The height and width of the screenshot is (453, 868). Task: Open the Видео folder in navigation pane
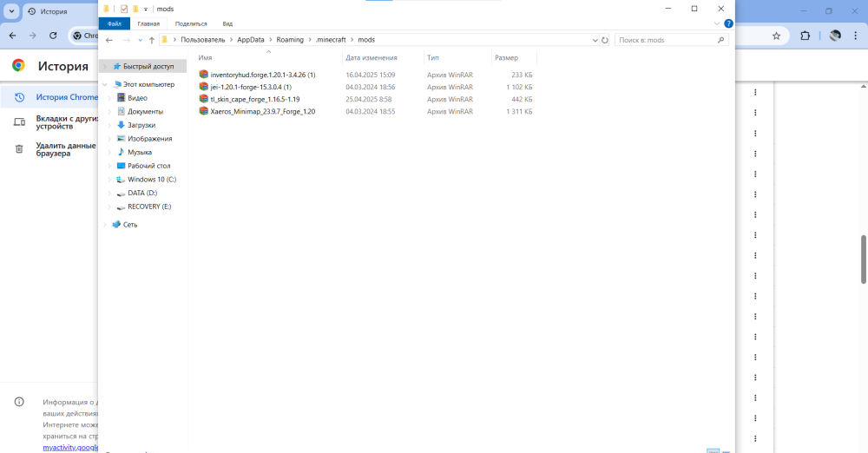pyautogui.click(x=137, y=98)
